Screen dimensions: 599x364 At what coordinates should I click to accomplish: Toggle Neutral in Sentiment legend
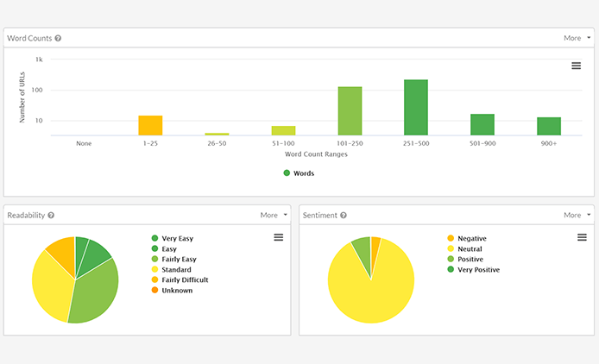pos(464,248)
